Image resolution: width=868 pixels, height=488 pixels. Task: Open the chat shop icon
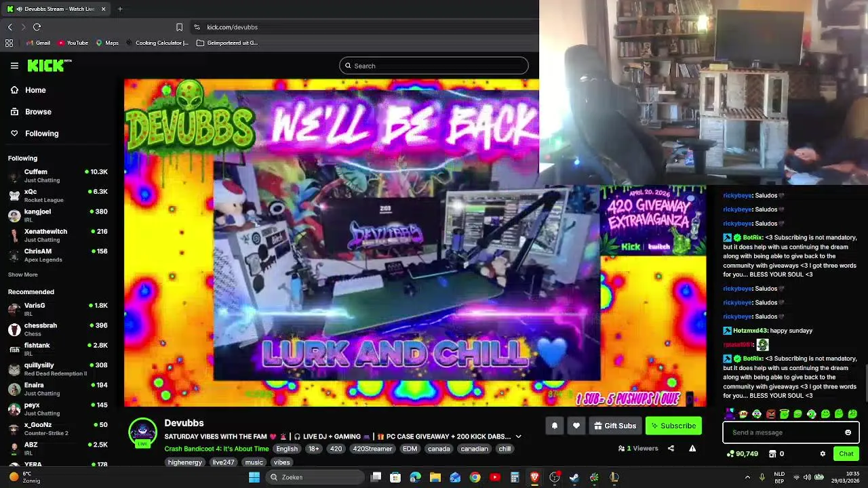(x=772, y=453)
